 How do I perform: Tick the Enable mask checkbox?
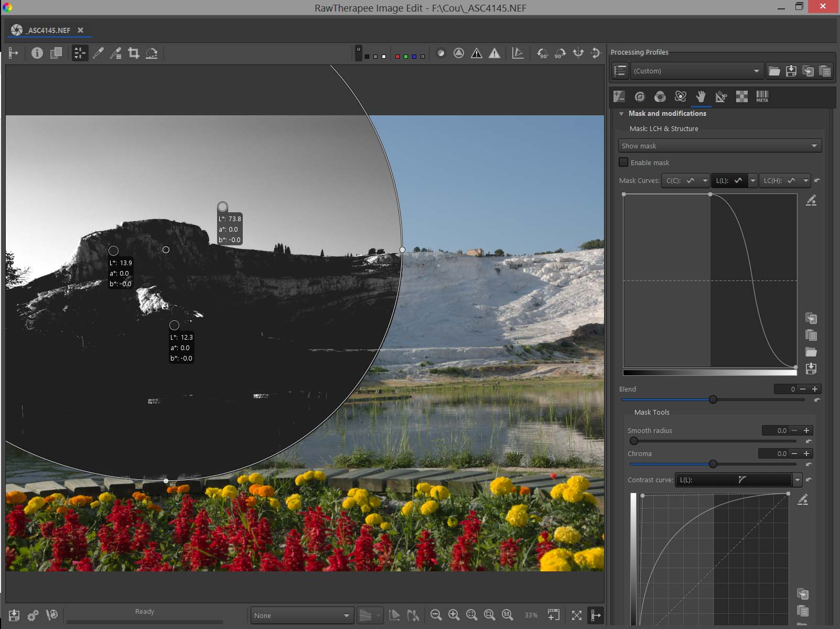(623, 162)
